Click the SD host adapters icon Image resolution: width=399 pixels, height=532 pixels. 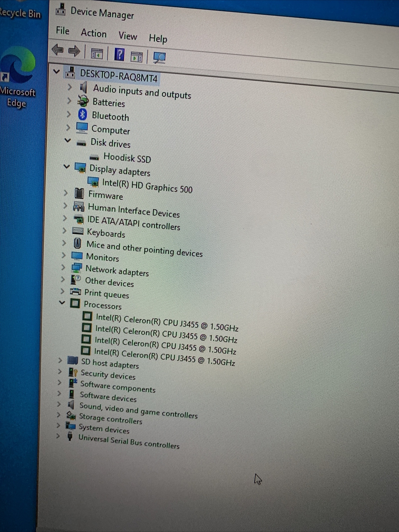[x=72, y=360]
